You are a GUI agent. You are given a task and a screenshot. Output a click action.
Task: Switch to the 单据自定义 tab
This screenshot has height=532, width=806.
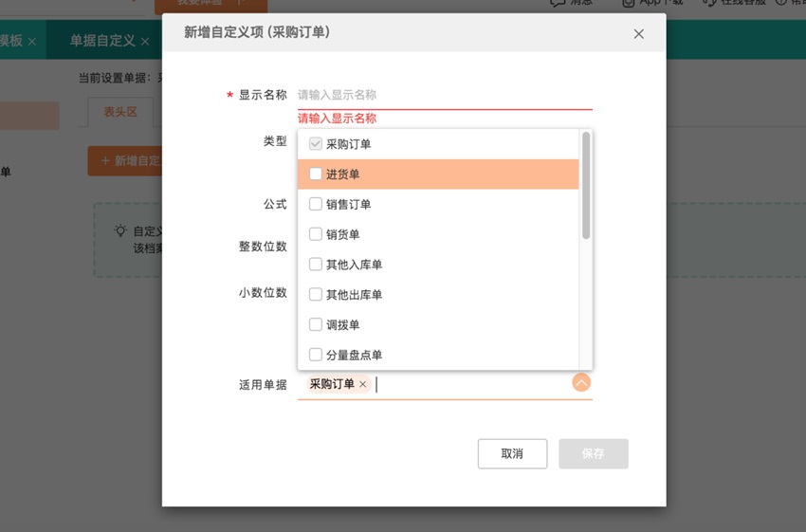[x=102, y=41]
